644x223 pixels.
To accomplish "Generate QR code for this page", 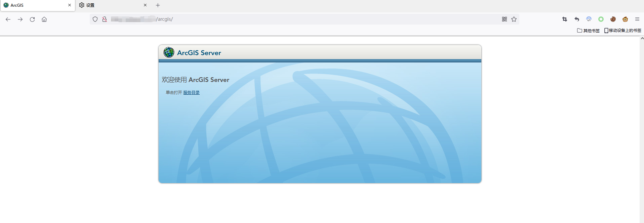I will pos(505,19).
